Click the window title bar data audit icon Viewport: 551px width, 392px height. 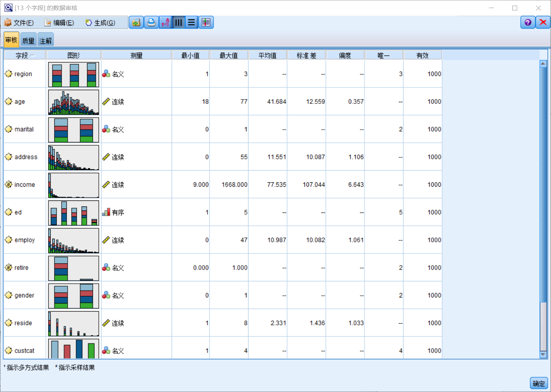pyautogui.click(x=8, y=8)
